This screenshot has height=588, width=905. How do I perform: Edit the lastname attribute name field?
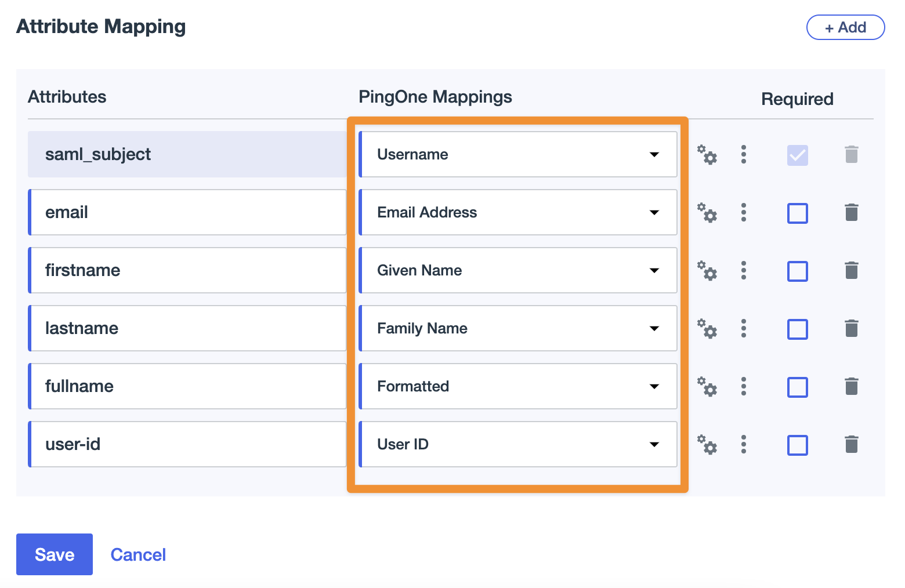click(x=187, y=328)
